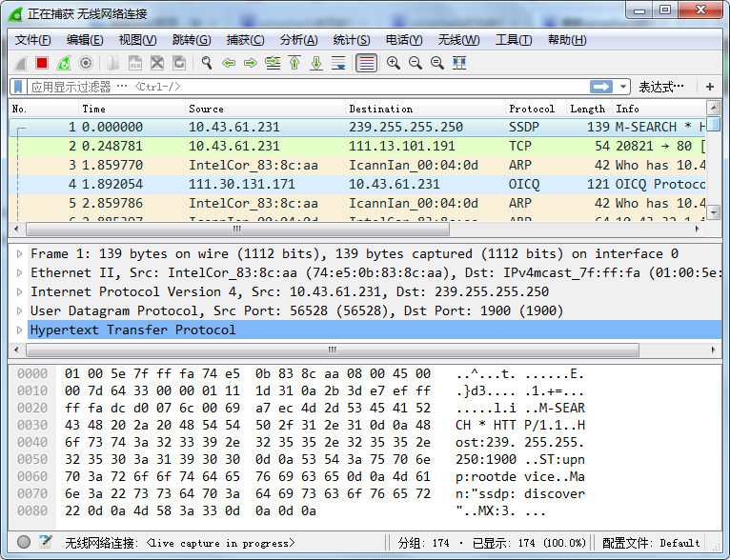Click packet details horizontal scrollbar thumb
The image size is (730, 560).
(x=333, y=350)
